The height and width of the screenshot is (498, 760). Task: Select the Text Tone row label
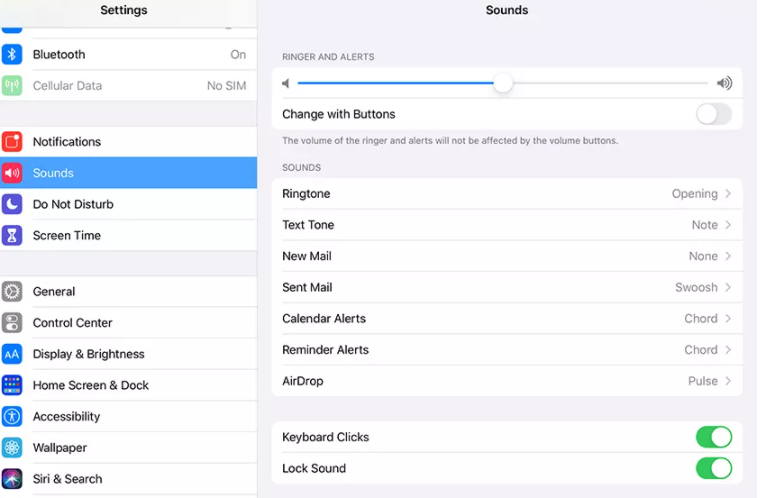point(308,225)
